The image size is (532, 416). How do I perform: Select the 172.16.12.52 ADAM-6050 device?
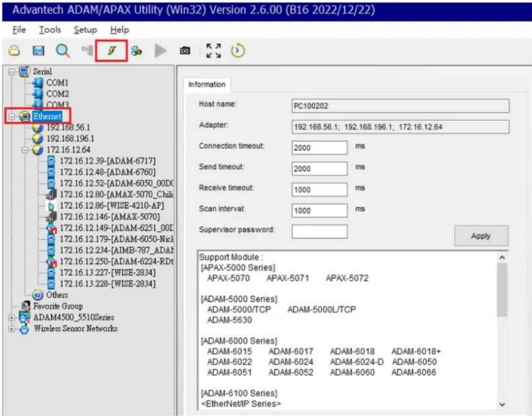pos(116,183)
